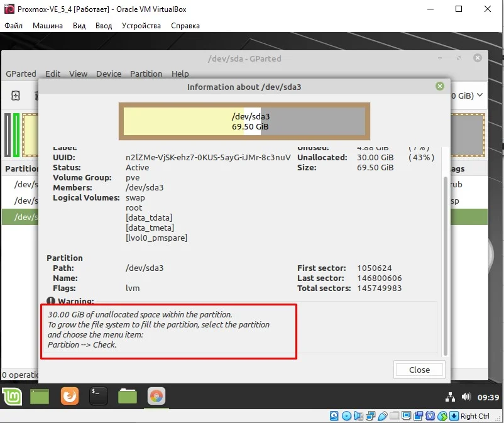Viewport: 504px width, 423px height.
Task: Click logical volume [data_tdata]
Action: tap(149, 217)
